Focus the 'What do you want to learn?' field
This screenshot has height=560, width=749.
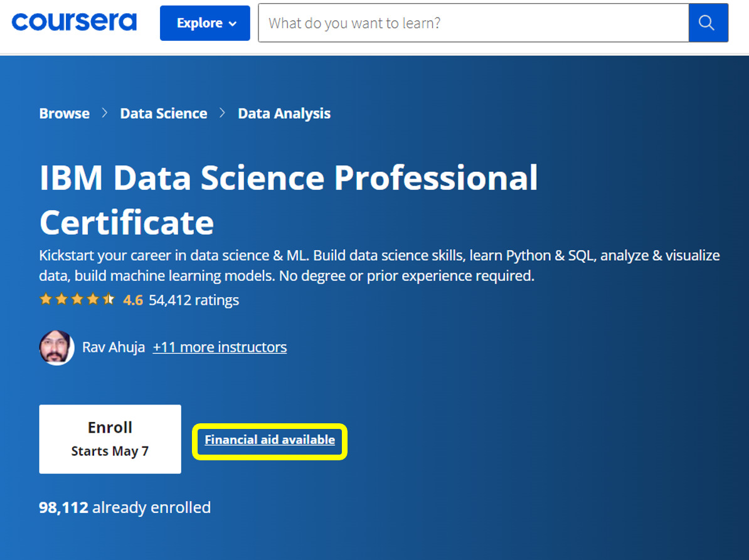[x=473, y=23]
